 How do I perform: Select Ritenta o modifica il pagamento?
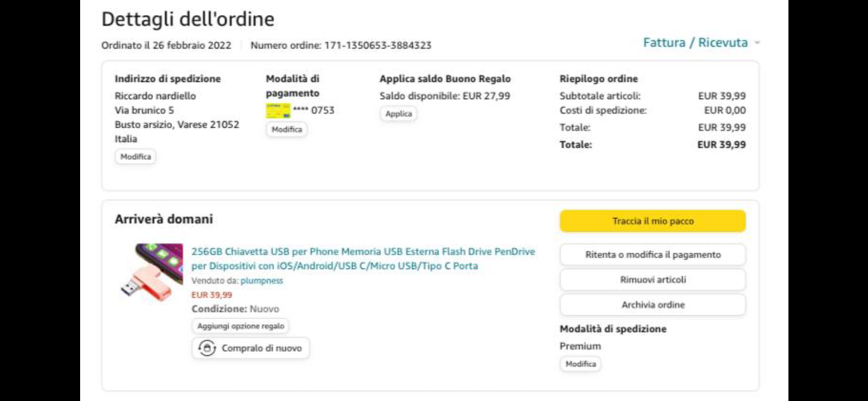[x=653, y=255]
